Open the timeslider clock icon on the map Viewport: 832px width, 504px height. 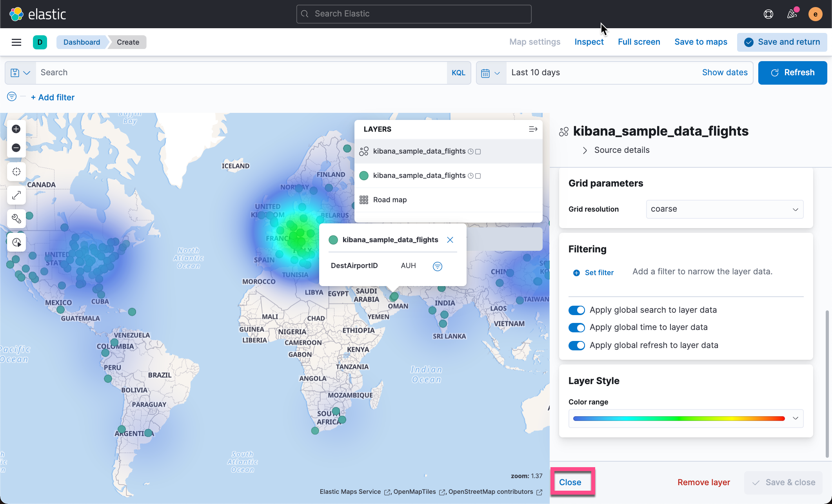(16, 243)
